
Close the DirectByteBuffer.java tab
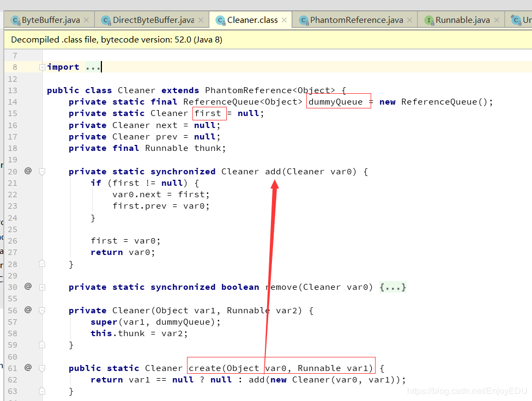[x=201, y=20]
